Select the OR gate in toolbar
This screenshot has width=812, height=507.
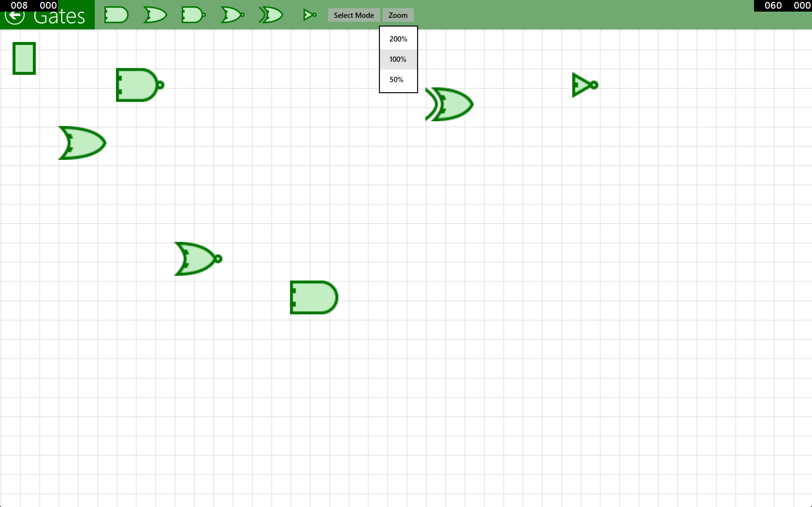coord(155,15)
